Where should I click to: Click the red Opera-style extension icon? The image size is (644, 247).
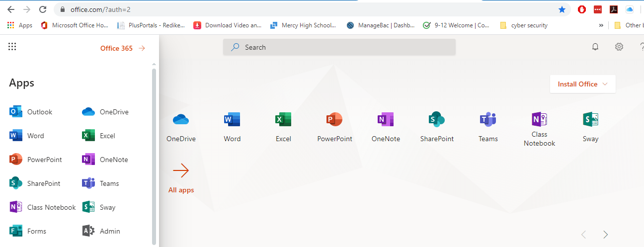pos(582,9)
